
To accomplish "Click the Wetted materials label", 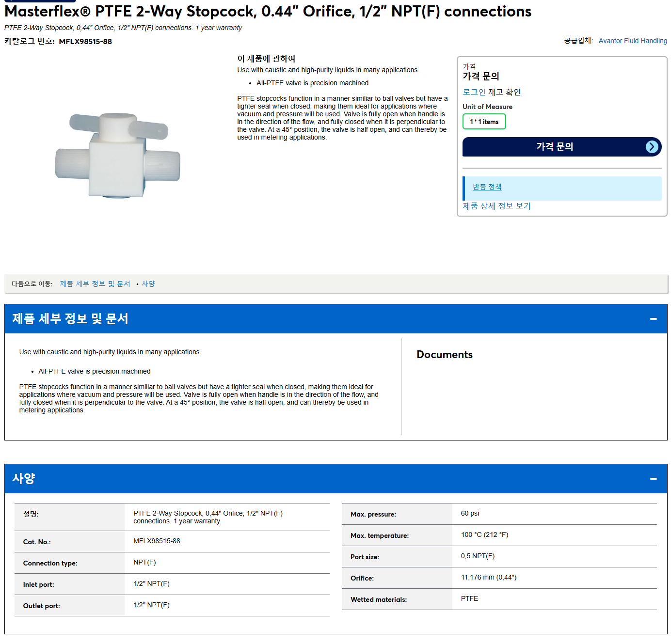I will [x=379, y=599].
